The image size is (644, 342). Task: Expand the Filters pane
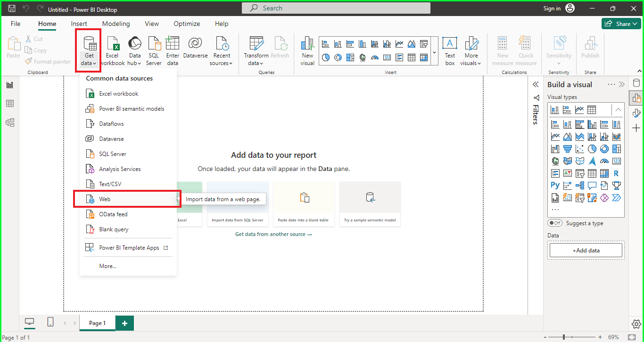(x=536, y=84)
